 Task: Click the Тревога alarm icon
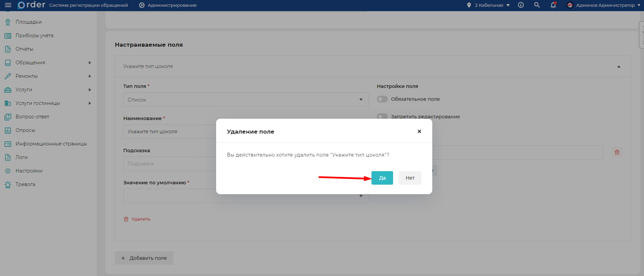tap(8, 184)
